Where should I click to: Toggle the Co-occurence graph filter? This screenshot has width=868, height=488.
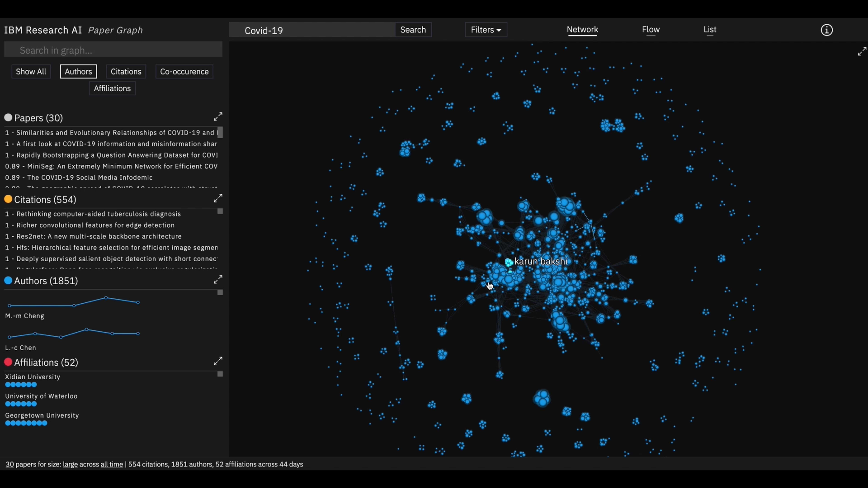coord(184,71)
